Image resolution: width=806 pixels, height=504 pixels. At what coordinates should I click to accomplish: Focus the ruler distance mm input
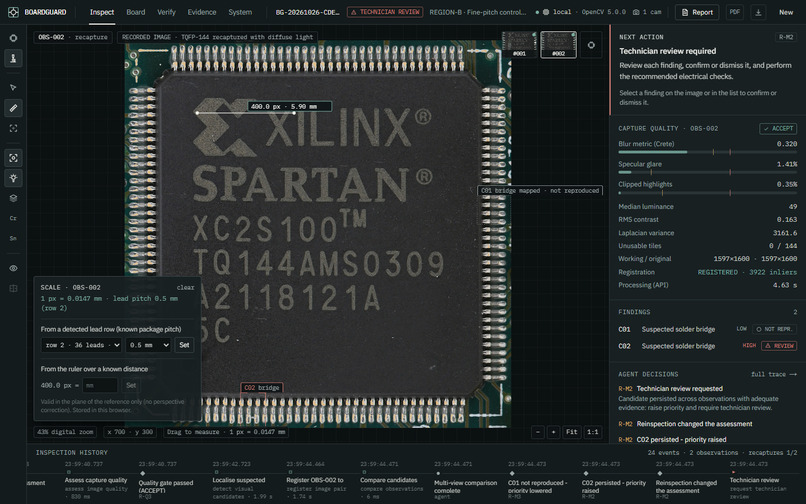[100, 385]
